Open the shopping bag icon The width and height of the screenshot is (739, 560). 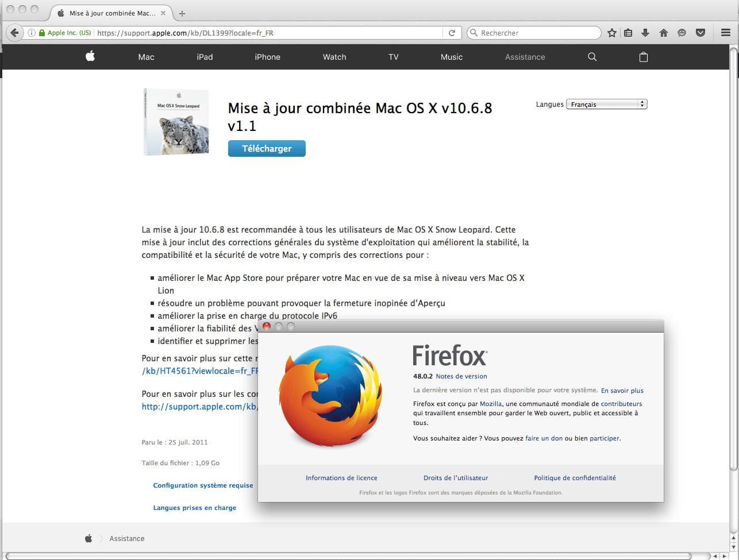(644, 57)
